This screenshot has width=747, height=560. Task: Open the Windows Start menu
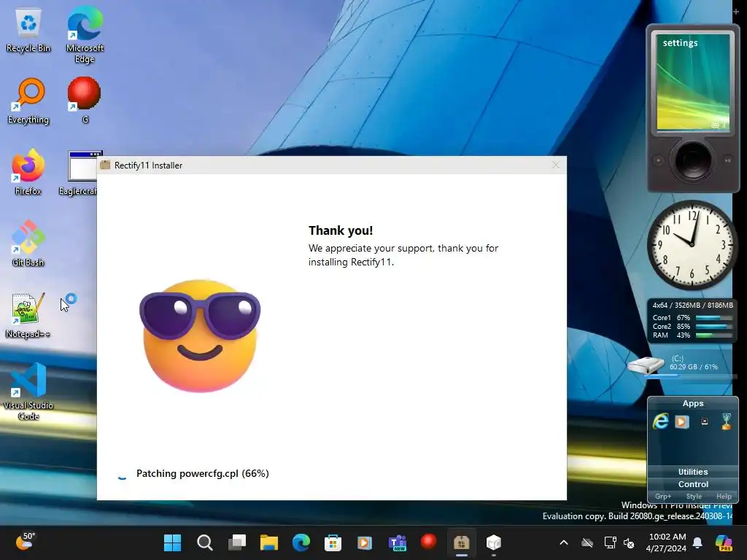tap(172, 542)
